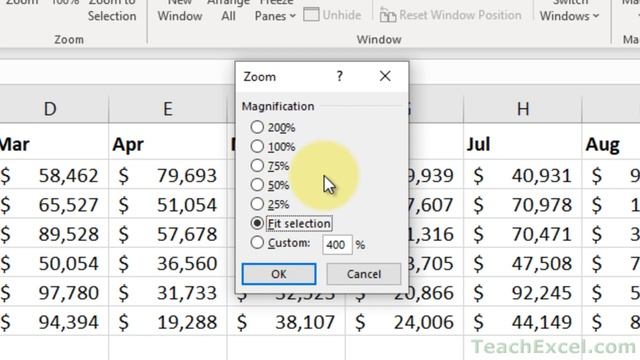The height and width of the screenshot is (360, 640).
Task: Click the Aug header cell
Action: [x=611, y=144]
